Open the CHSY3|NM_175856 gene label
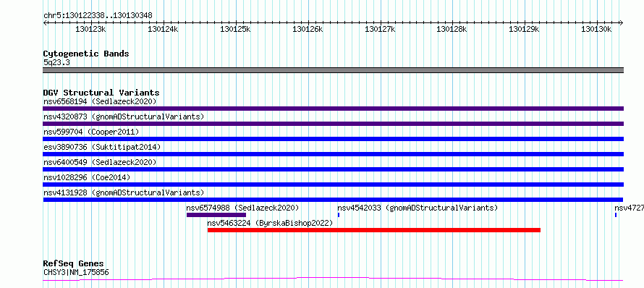The width and height of the screenshot is (644, 288). (76, 272)
